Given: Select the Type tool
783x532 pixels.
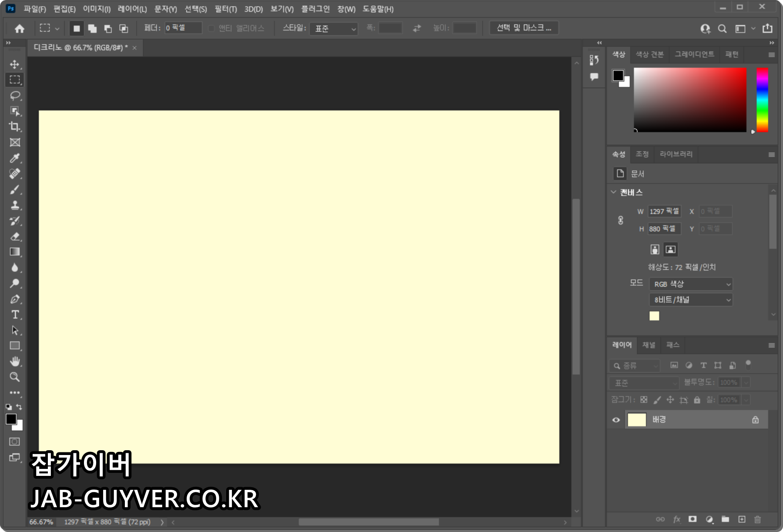Looking at the screenshot, I should coord(15,315).
